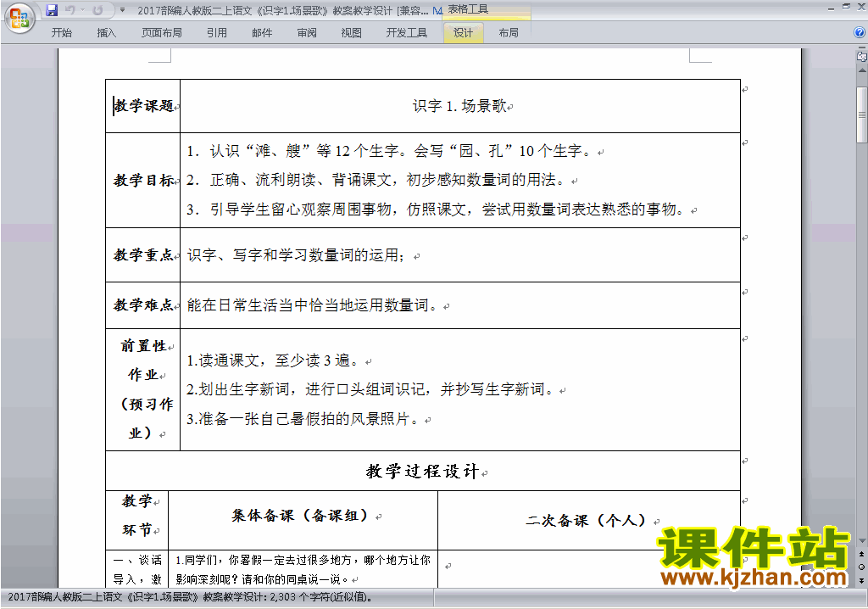
Task: Click the 前置性 label text
Action: click(x=143, y=346)
